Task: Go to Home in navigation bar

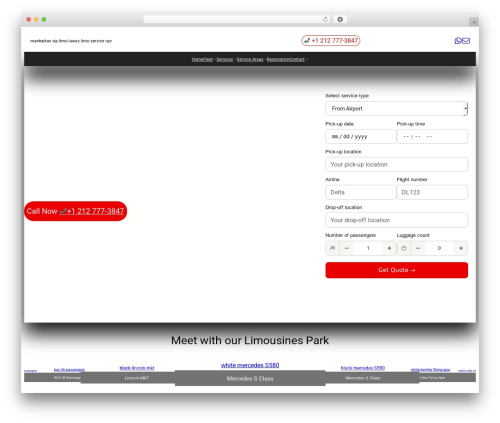Action: [196, 59]
